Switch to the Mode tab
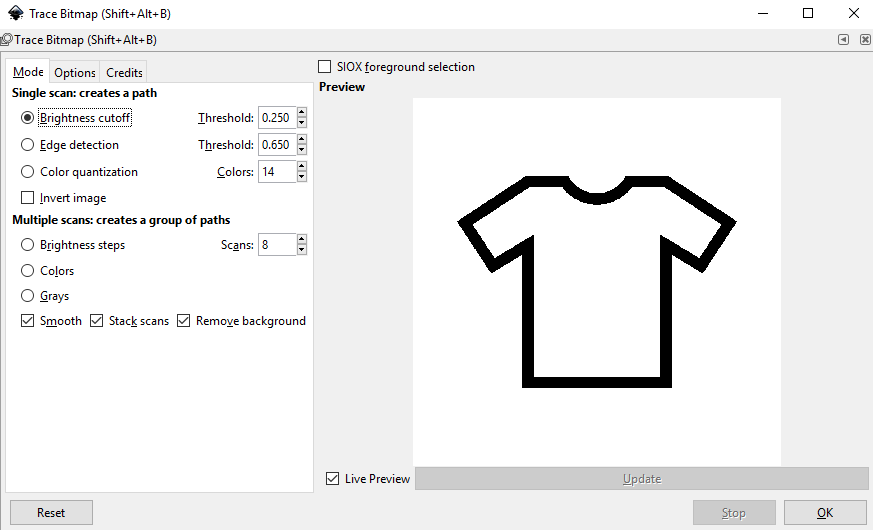 [28, 72]
